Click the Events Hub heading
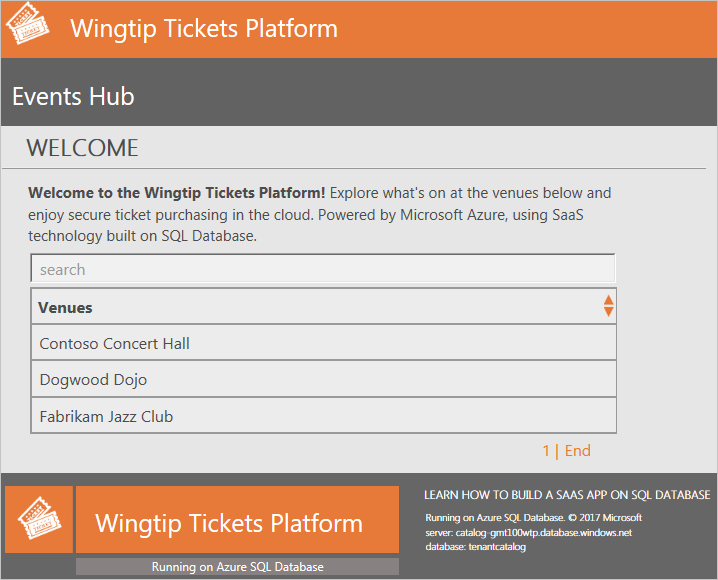 73,97
